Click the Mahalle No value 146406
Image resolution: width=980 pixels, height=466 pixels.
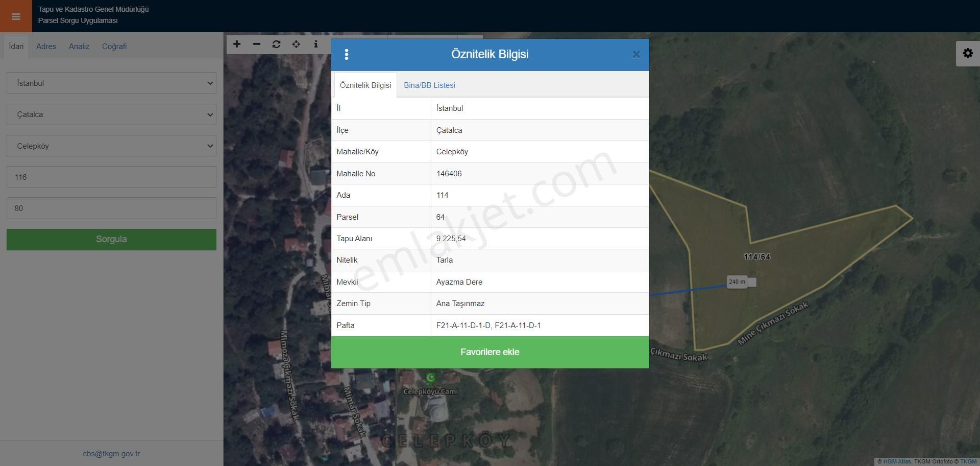pos(449,174)
